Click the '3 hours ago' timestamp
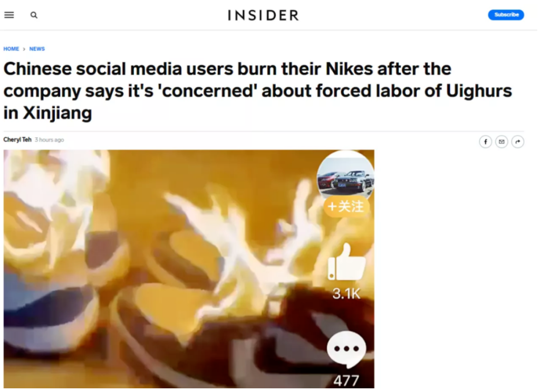Screen dimensions: 540x392 (49, 140)
